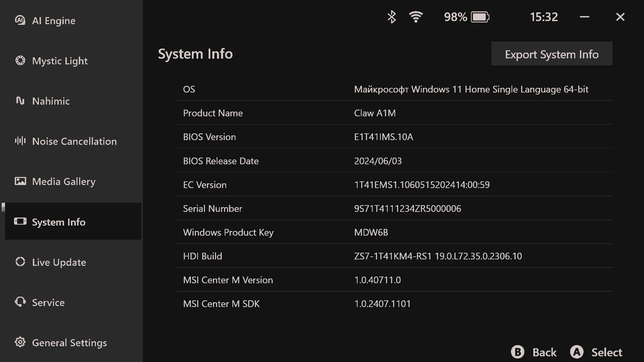This screenshot has height=362, width=644.
Task: Click the battery status icon
Action: pyautogui.click(x=480, y=17)
